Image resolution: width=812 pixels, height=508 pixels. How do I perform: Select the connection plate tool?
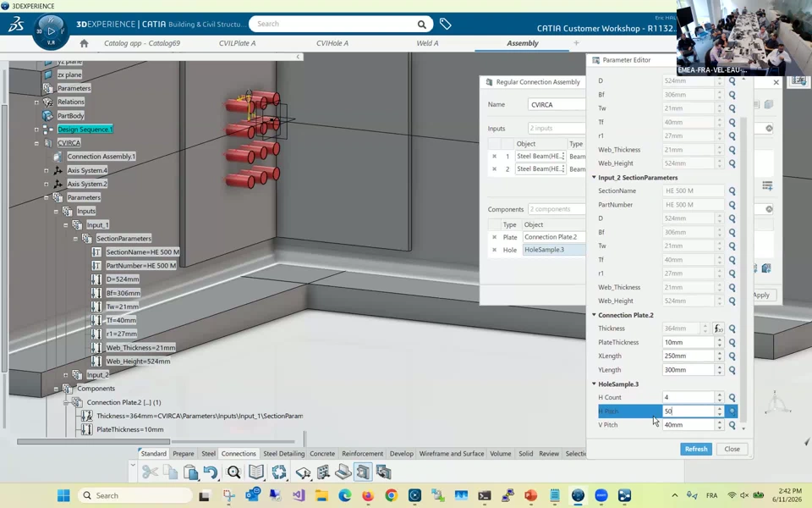click(x=303, y=472)
